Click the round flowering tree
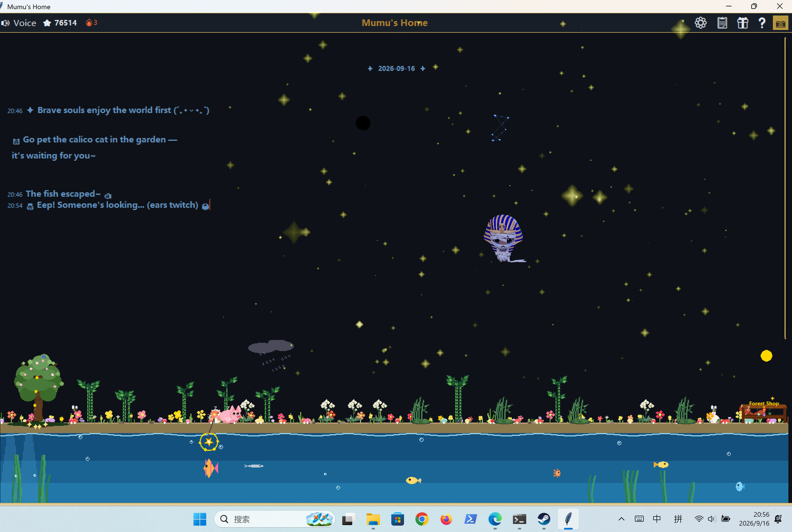This screenshot has height=532, width=792. (x=38, y=387)
